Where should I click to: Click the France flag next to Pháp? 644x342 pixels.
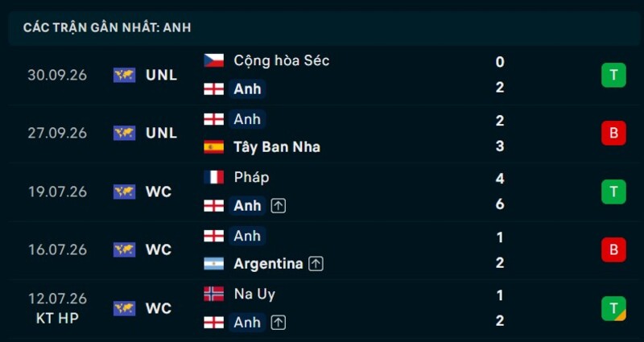(213, 177)
